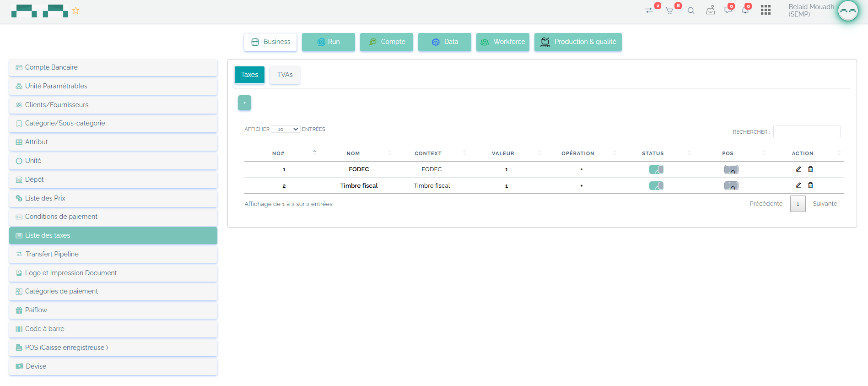Toggle the Status switch for Timbre fiscal

pos(656,185)
